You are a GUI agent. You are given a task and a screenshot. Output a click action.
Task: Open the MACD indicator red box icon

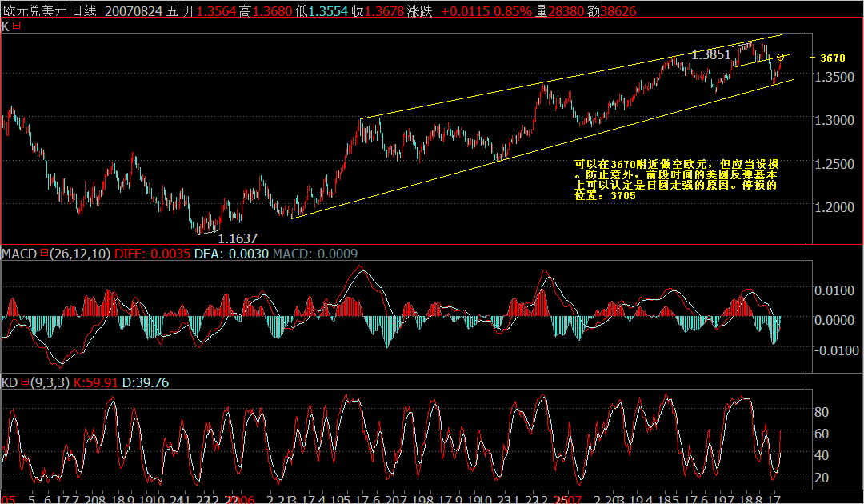pyautogui.click(x=44, y=254)
